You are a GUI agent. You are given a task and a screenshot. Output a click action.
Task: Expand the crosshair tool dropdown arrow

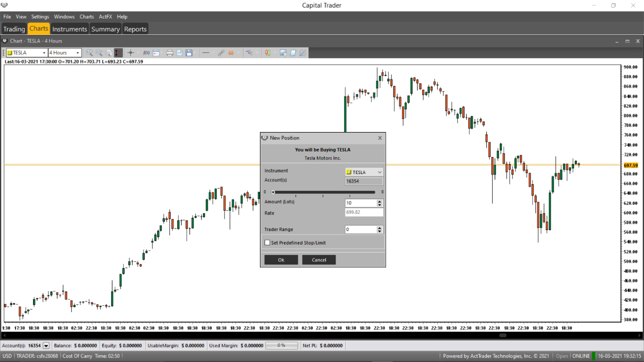tap(138, 53)
